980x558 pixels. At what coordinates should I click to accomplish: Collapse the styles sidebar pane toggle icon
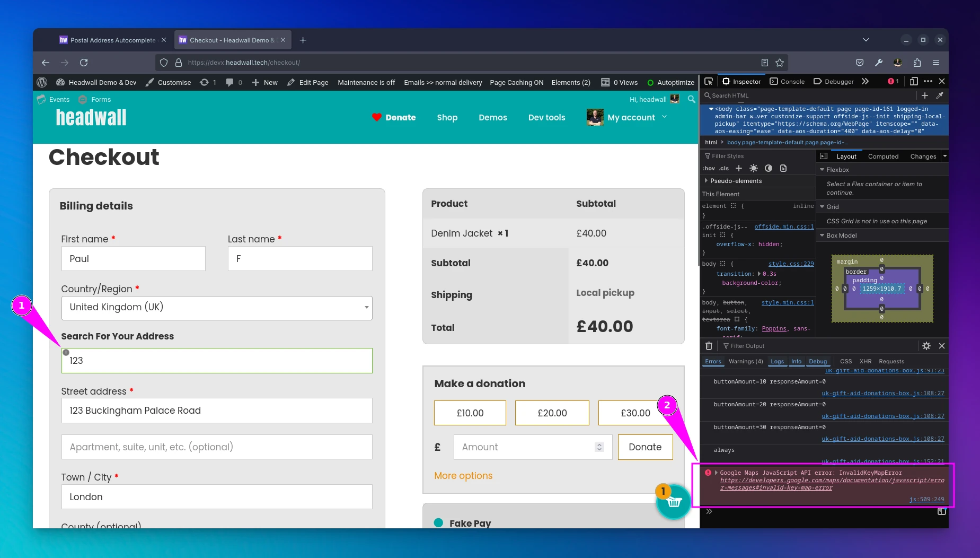pyautogui.click(x=824, y=156)
